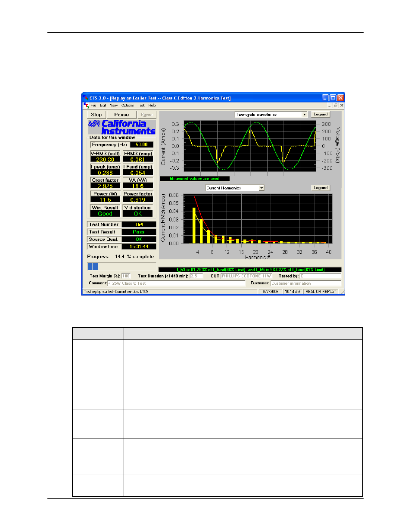Pause the test replay
The height and width of the screenshot is (532, 411).
coord(121,115)
